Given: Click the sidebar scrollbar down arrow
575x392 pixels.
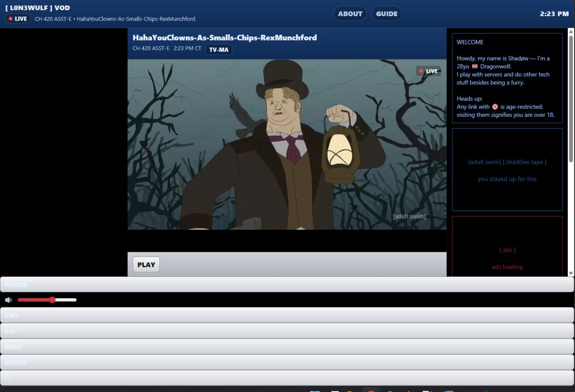Looking at the screenshot, I should coord(571,273).
